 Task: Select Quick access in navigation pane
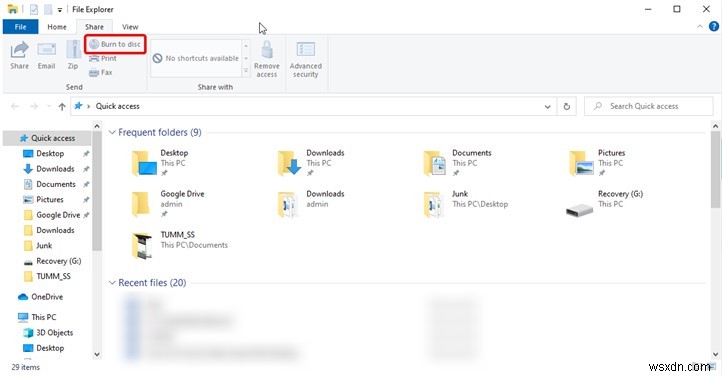pos(47,138)
